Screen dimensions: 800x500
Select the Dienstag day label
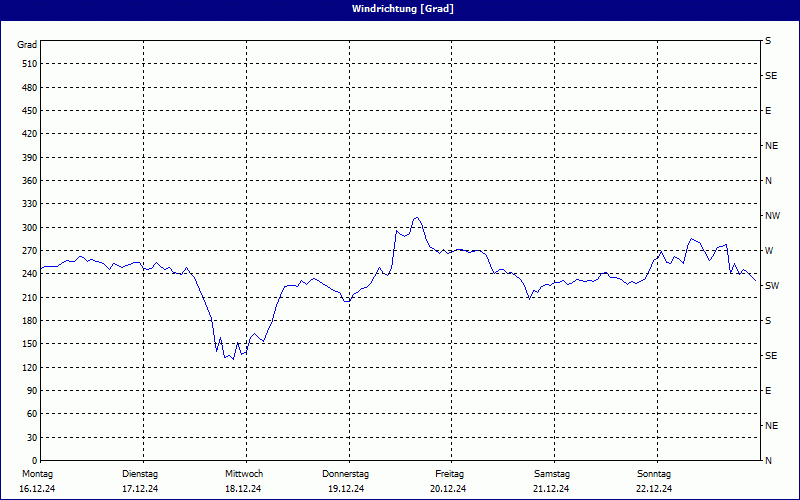click(140, 473)
